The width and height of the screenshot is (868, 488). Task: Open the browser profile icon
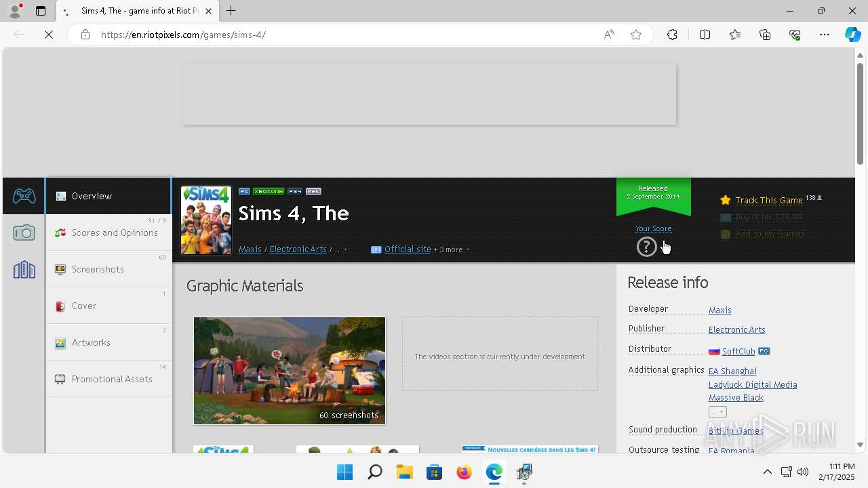point(15,11)
